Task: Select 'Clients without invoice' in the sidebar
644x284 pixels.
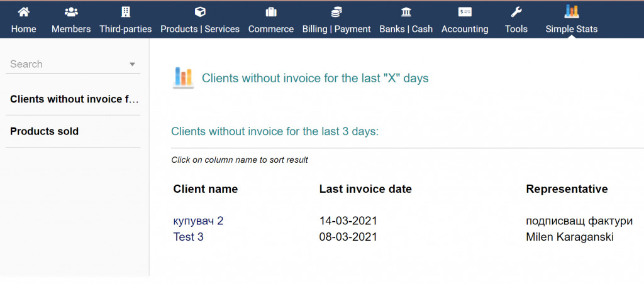Action: [x=74, y=99]
